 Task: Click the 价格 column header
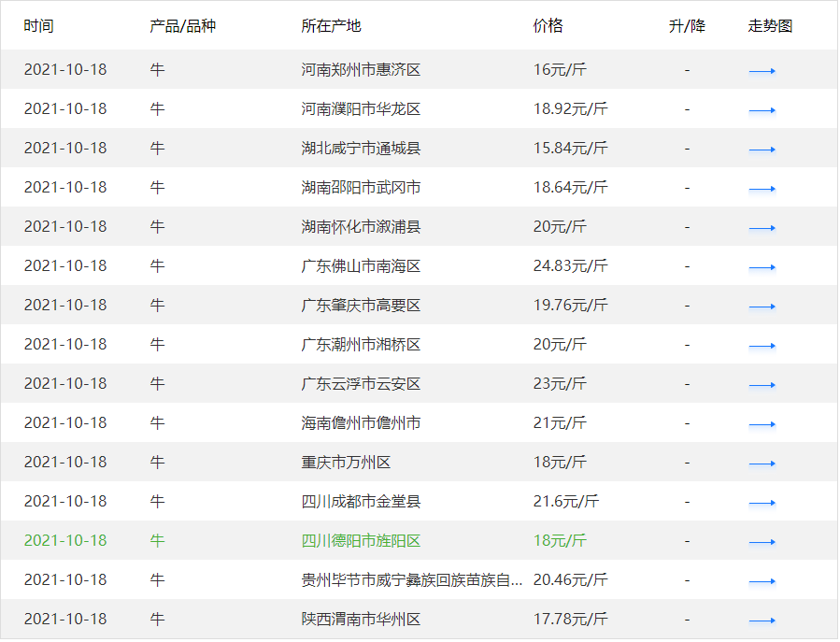point(548,26)
